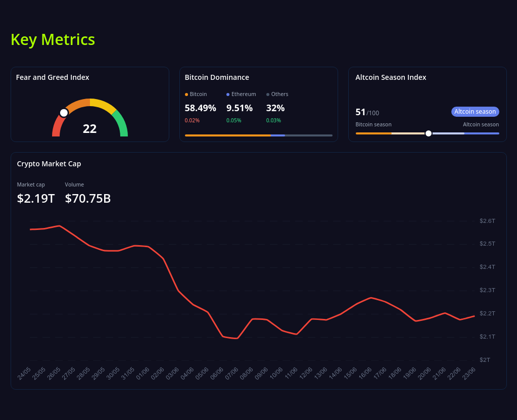Click the Bitcoin Dominance progress bar
This screenshot has height=420, width=517.
tap(259, 135)
